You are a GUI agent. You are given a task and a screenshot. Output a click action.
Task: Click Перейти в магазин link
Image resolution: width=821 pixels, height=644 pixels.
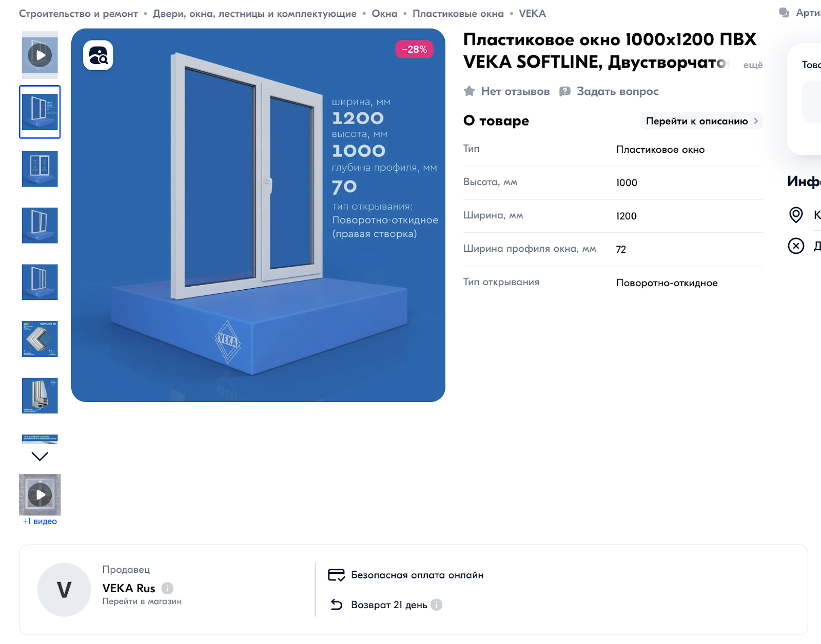(x=142, y=601)
